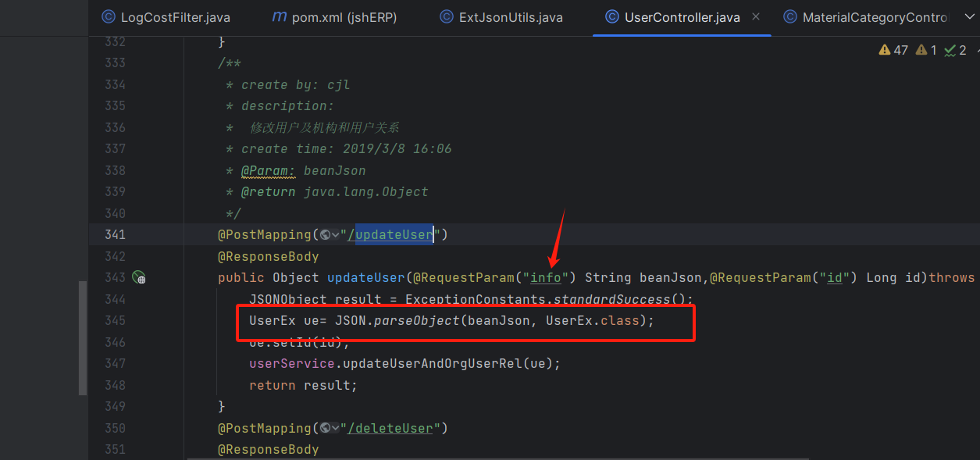This screenshot has width=980, height=460.
Task: Switch to the ExtJsonUtils.java tab
Action: click(x=501, y=17)
